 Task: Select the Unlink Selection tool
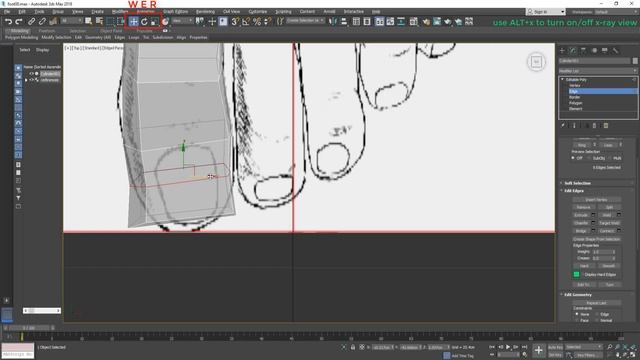42,21
